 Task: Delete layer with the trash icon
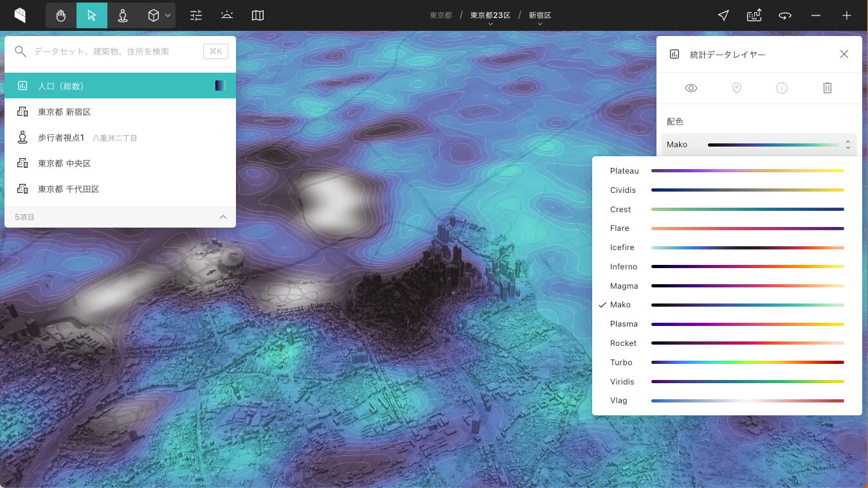tap(827, 88)
